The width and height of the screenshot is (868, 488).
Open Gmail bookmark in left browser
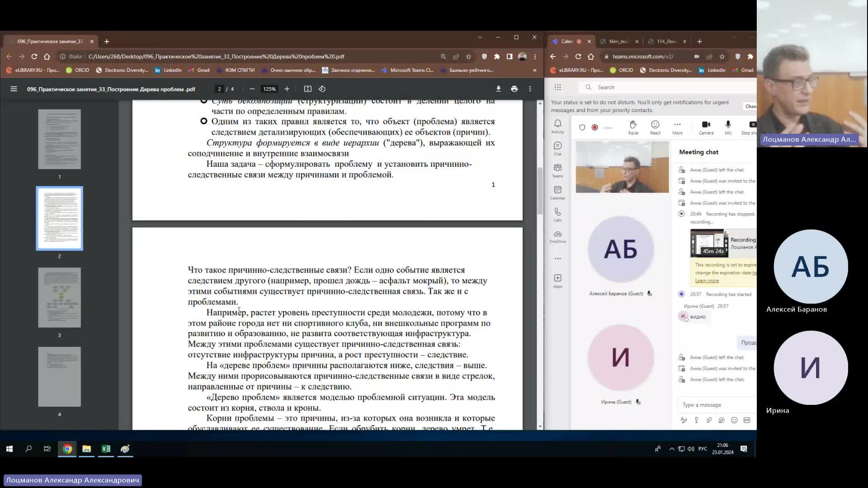point(199,70)
